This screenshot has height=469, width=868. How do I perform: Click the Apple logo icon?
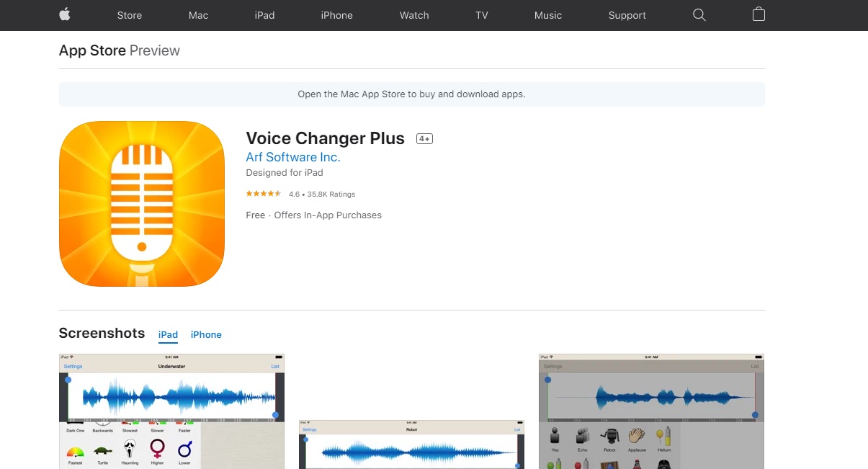65,14
